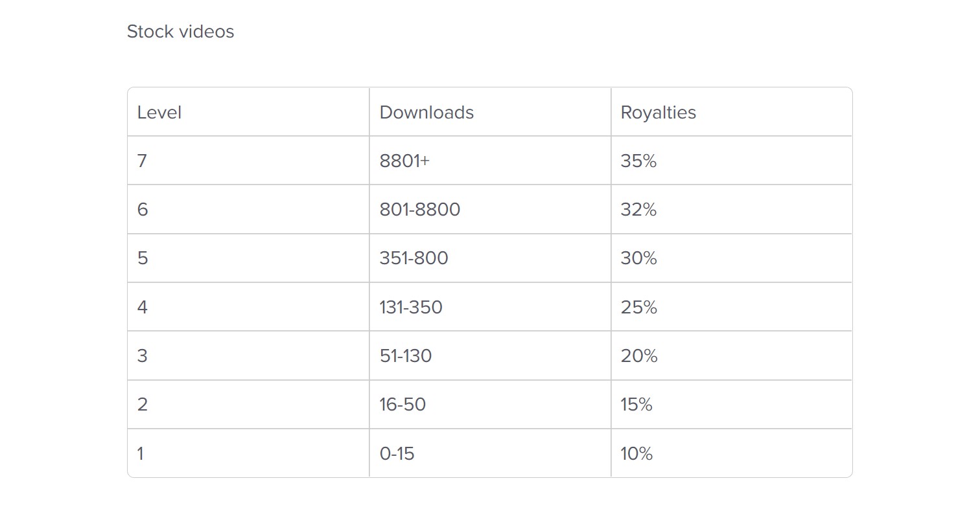
Task: Select the 10% royalties cell
Action: [636, 453]
